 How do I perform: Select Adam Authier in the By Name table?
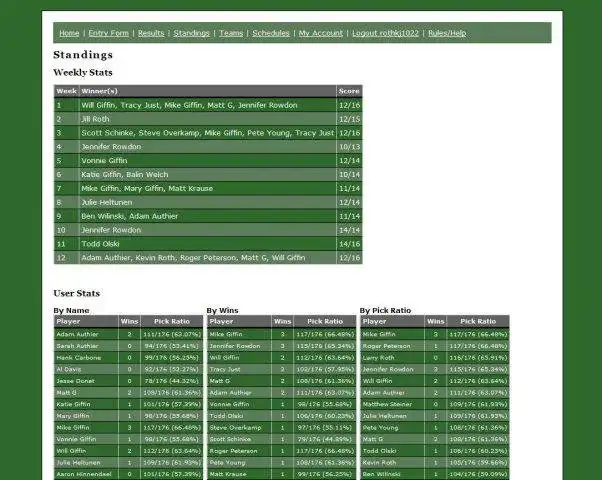tap(77, 334)
